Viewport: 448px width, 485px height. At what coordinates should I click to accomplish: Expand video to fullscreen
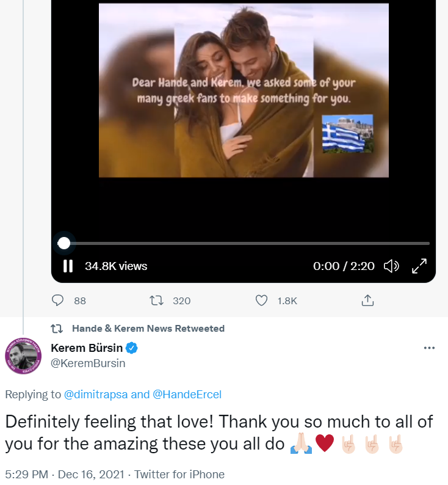[x=419, y=266]
